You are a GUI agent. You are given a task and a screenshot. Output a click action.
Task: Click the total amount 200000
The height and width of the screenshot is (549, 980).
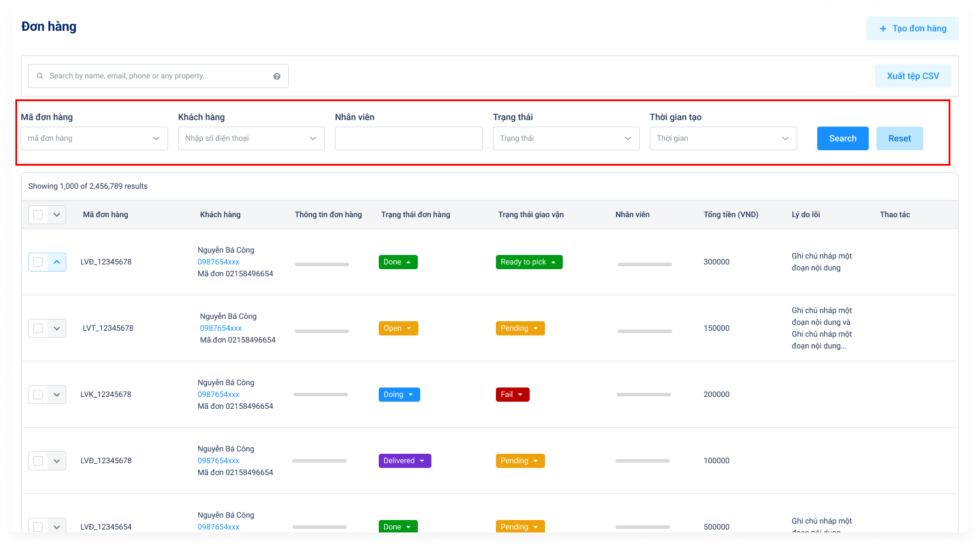pos(717,395)
